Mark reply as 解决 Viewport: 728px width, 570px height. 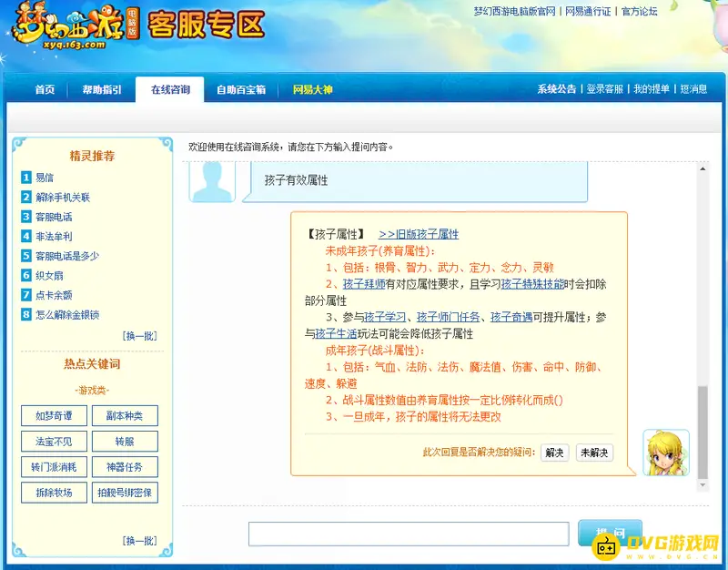pos(554,453)
